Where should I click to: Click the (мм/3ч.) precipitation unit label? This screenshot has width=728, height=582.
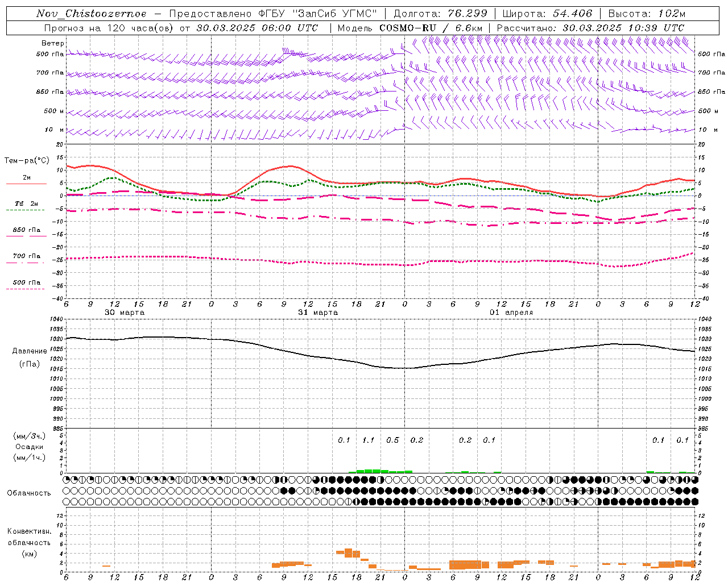(x=30, y=436)
